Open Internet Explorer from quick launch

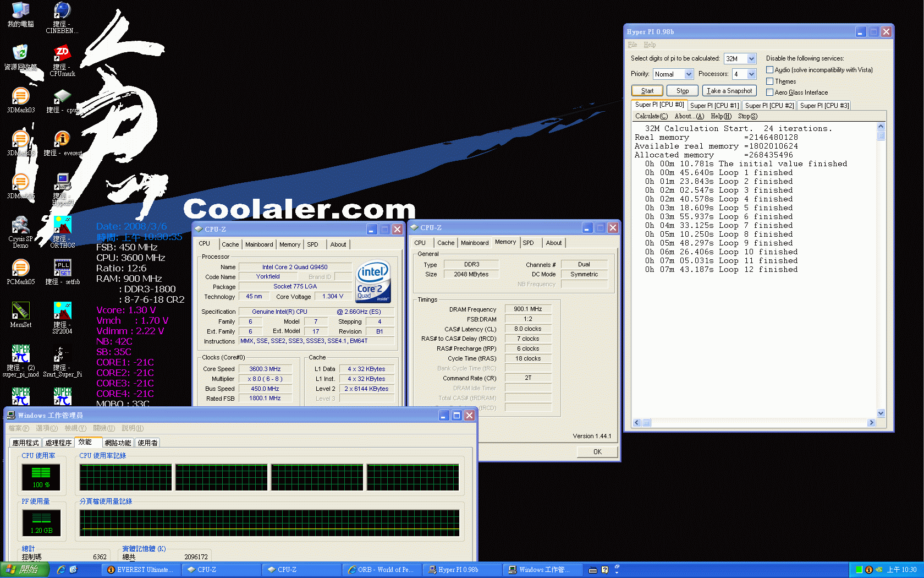pyautogui.click(x=61, y=570)
